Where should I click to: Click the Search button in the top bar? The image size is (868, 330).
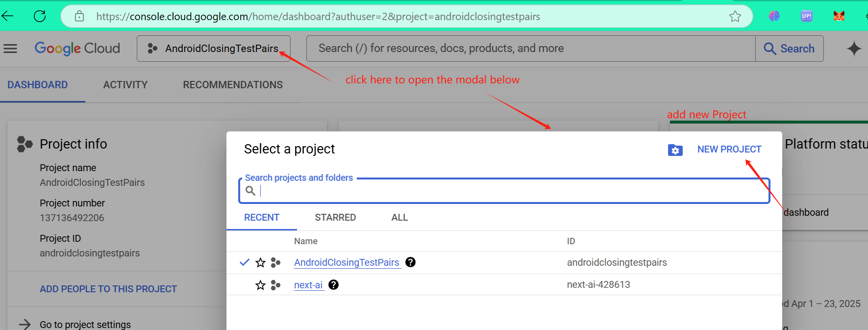coord(789,49)
